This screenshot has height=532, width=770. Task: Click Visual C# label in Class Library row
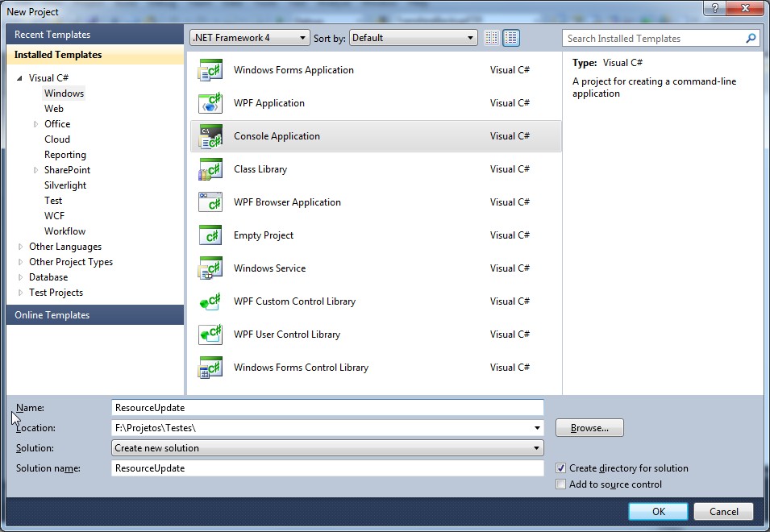tap(510, 169)
